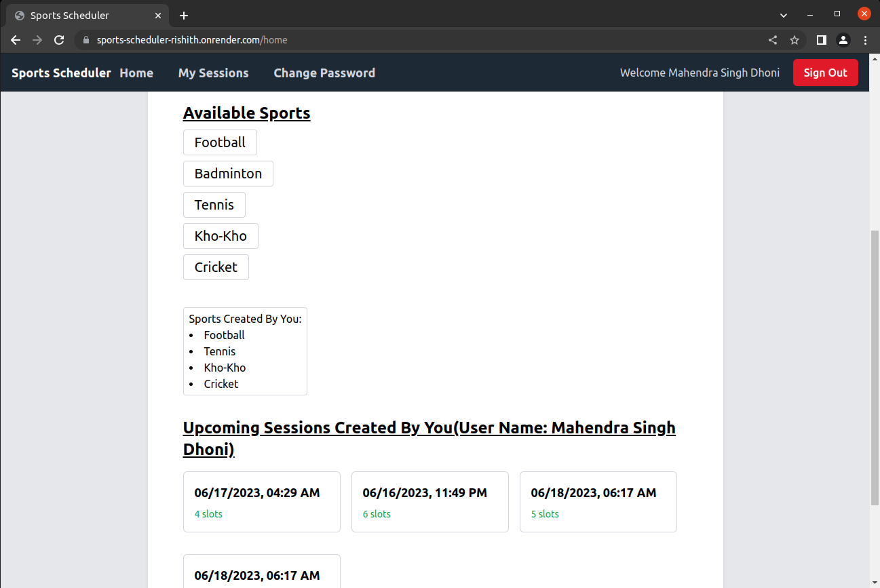Click the back navigation arrow

(x=15, y=39)
